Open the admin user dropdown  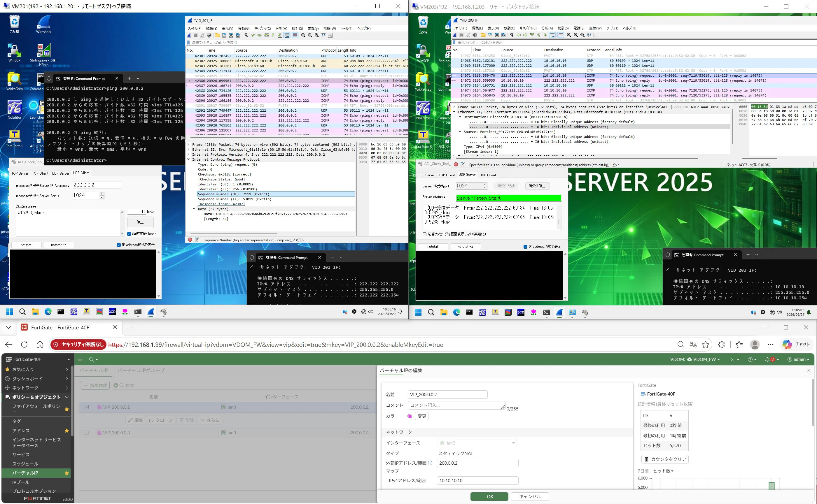coord(798,359)
